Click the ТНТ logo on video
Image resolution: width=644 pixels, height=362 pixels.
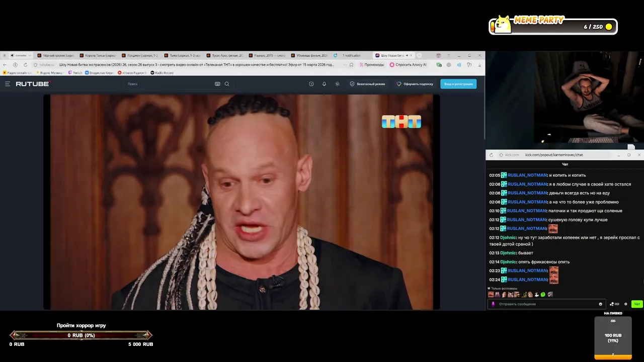coord(401,122)
